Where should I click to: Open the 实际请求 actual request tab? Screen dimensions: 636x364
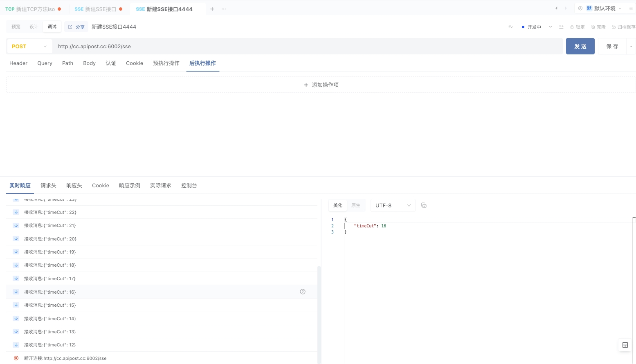[161, 186]
